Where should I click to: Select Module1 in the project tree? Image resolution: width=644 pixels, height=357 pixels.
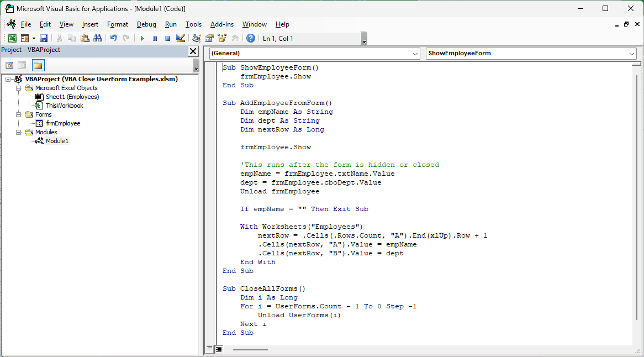point(57,141)
